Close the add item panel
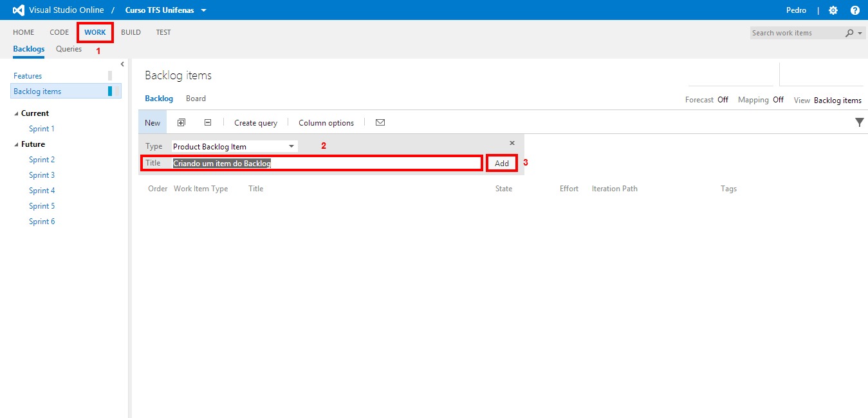868x418 pixels. (512, 143)
